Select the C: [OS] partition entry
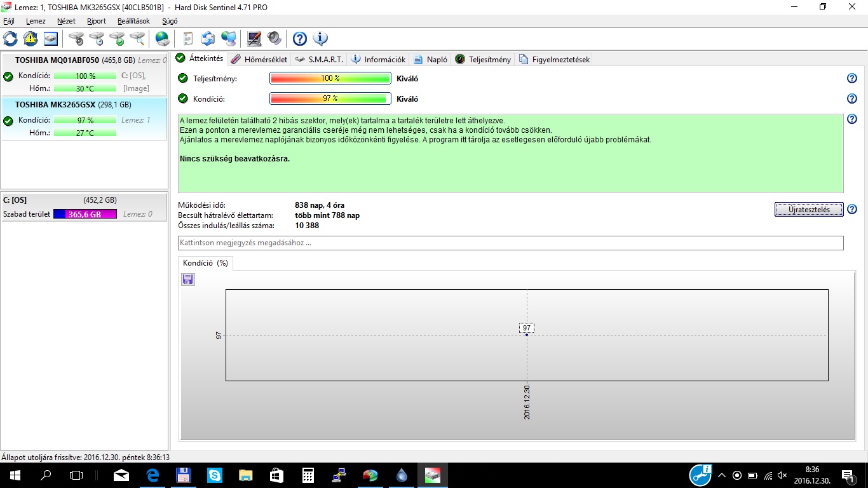This screenshot has width=868, height=488. click(x=85, y=207)
